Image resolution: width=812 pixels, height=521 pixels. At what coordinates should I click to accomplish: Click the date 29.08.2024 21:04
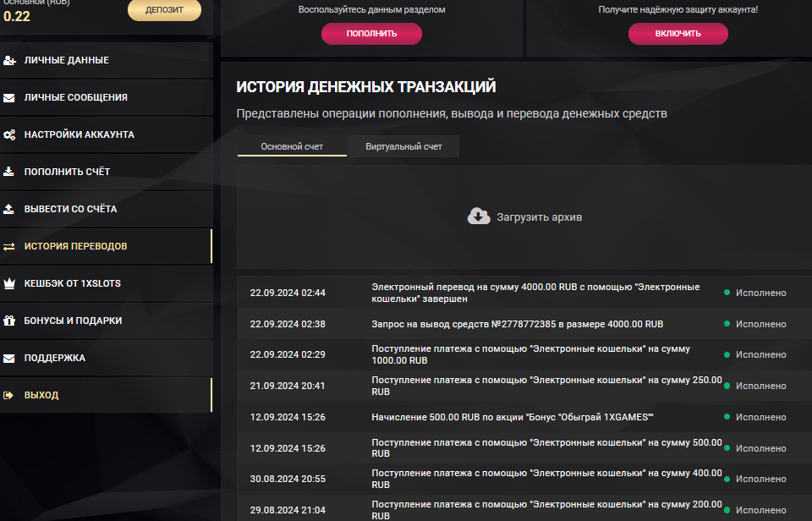[x=288, y=510]
